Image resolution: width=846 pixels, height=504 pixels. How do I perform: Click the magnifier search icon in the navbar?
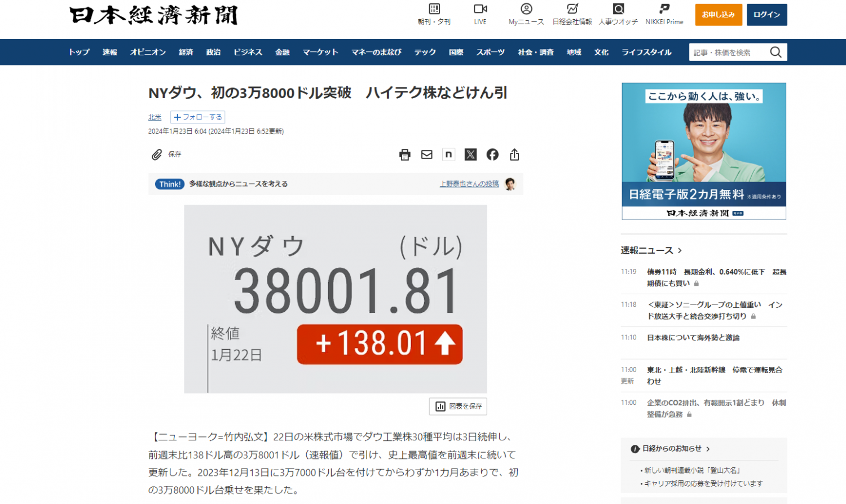coord(776,52)
